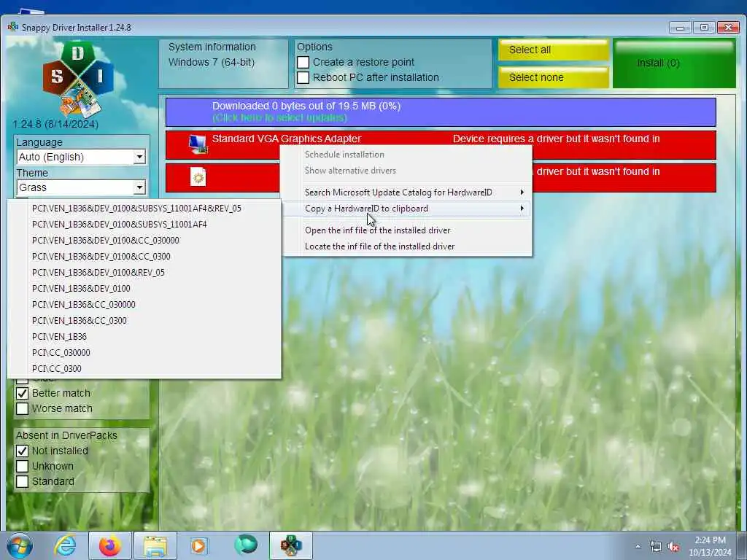Open the Language dropdown Auto (English)

(81, 157)
